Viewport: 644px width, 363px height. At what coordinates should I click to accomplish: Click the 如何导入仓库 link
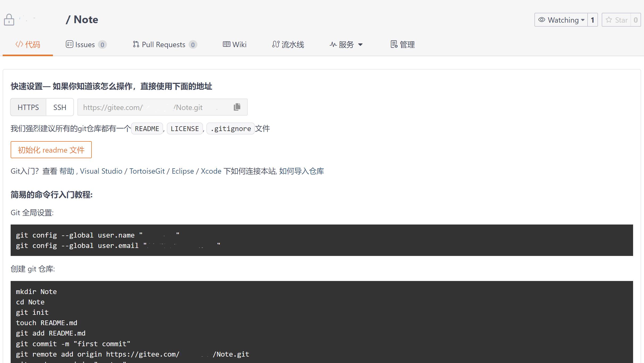click(301, 171)
